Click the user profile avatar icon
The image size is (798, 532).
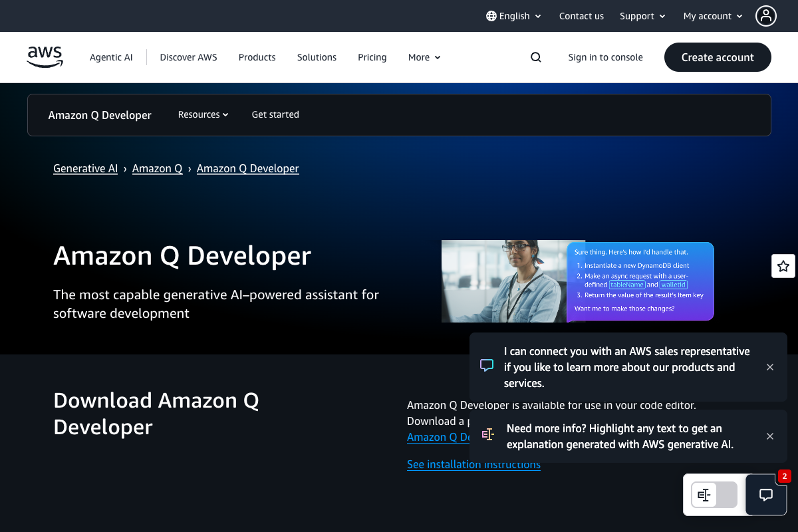coord(766,16)
